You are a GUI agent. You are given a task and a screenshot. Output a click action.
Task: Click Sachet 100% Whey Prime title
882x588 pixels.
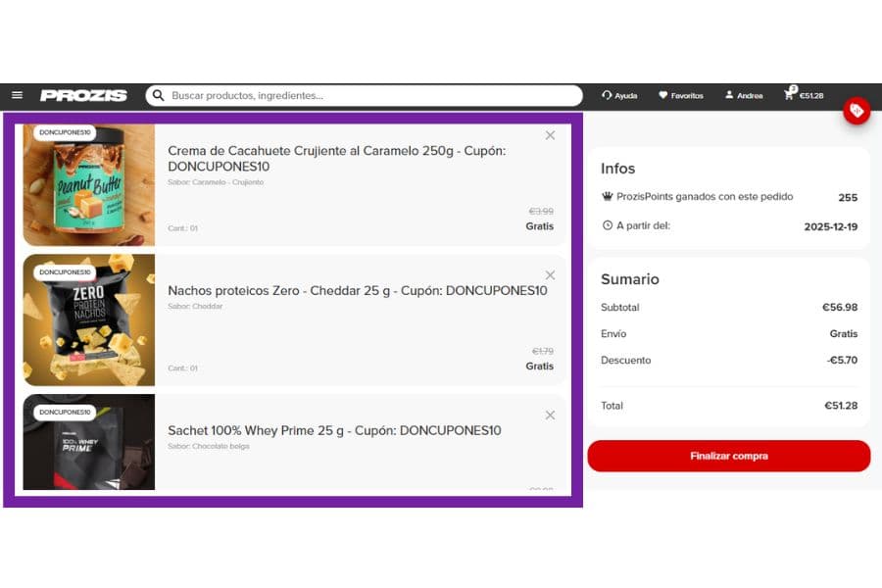(x=334, y=431)
